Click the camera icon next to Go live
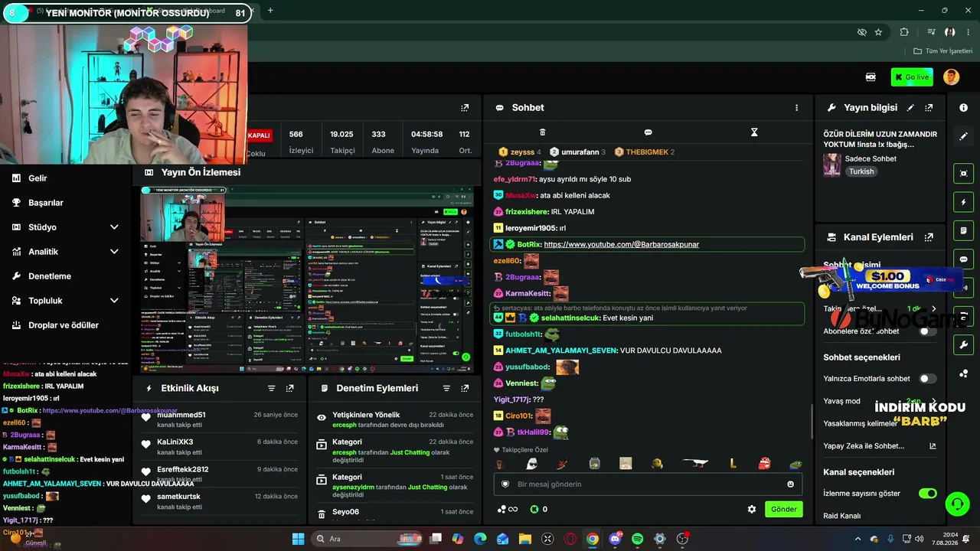The image size is (980, 551). click(x=871, y=77)
